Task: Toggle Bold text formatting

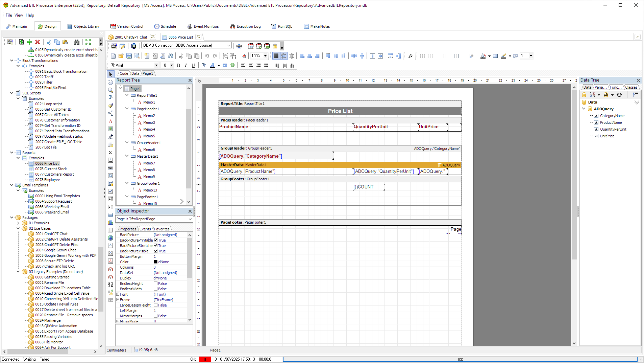Action: click(x=178, y=65)
